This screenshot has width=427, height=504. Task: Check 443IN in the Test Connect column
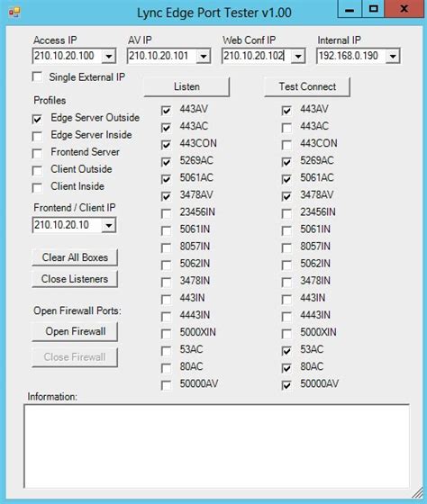tap(286, 300)
